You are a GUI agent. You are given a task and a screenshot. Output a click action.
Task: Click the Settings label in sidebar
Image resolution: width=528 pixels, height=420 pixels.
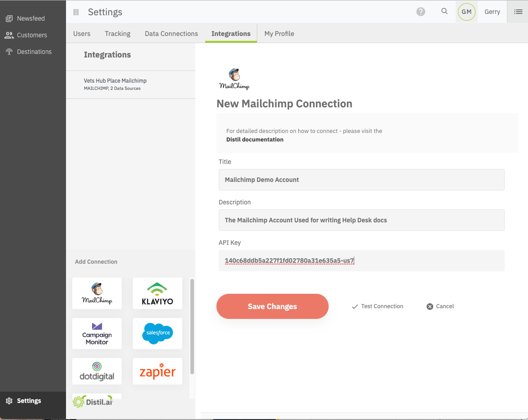29,401
